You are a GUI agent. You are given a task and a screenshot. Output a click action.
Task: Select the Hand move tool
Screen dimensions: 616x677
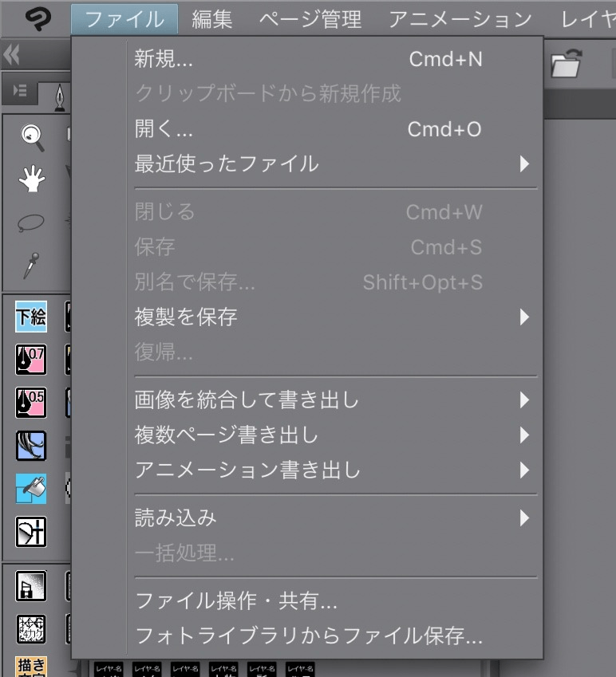32,179
